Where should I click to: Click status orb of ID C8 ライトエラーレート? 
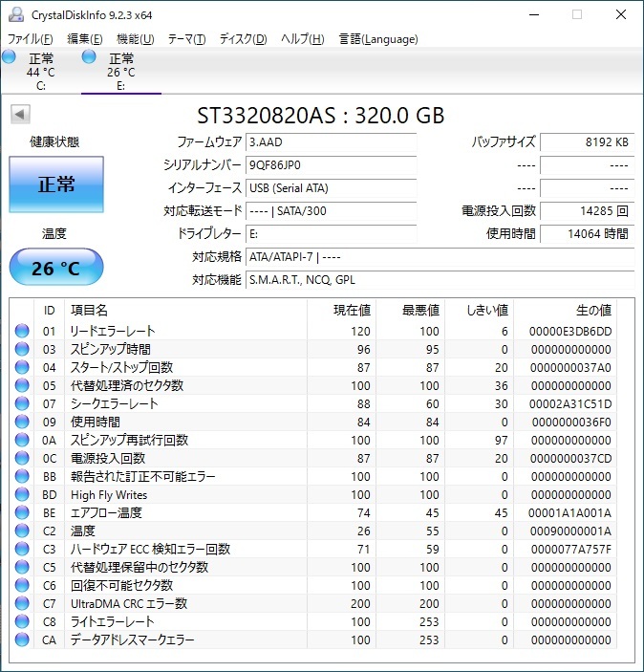[x=22, y=621]
